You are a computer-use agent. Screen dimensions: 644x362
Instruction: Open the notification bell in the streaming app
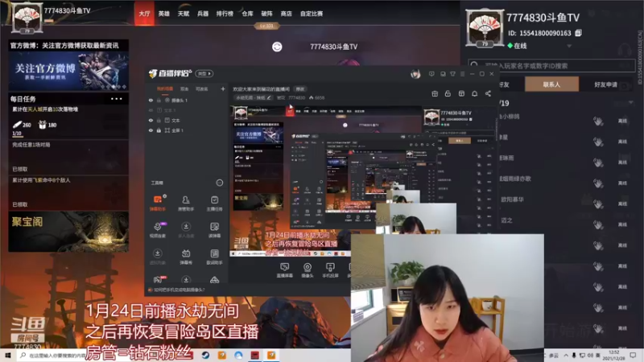(474, 93)
